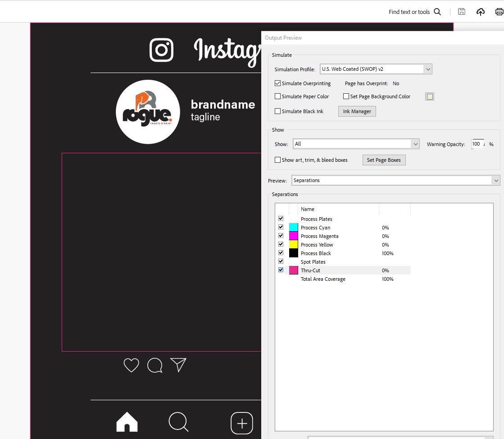Click the Process Magenta color swatch

coord(294,236)
